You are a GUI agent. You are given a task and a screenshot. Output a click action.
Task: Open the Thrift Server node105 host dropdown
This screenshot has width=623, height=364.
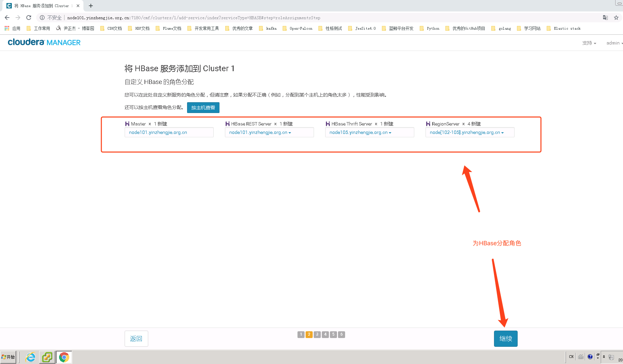click(390, 132)
